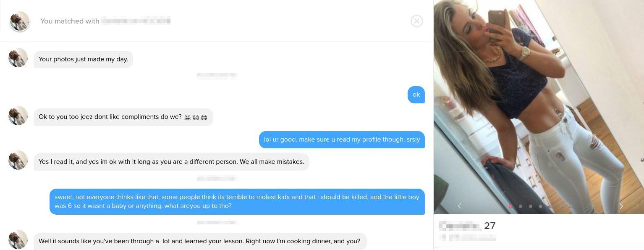
Task: Go back to previous photo with left chevron
Action: [460, 206]
